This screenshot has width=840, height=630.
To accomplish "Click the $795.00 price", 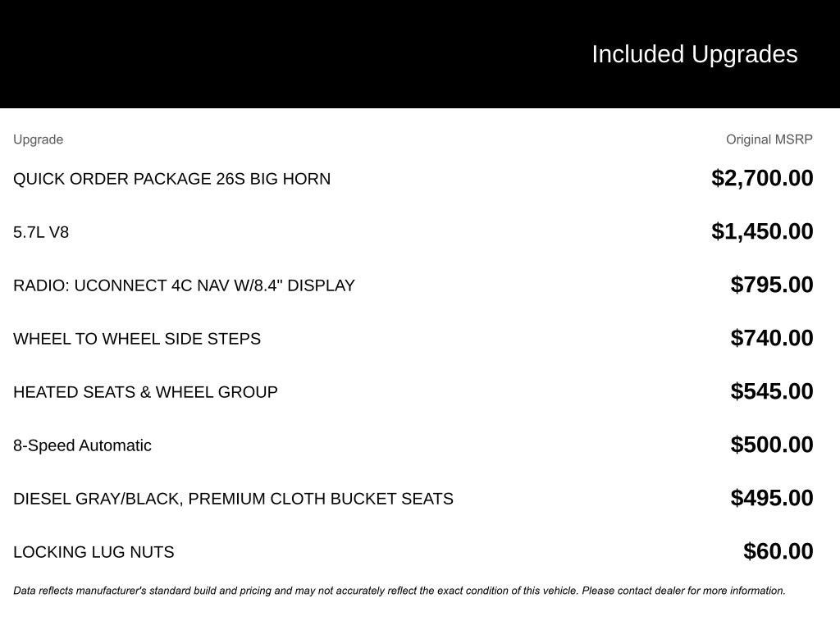I will [x=772, y=285].
